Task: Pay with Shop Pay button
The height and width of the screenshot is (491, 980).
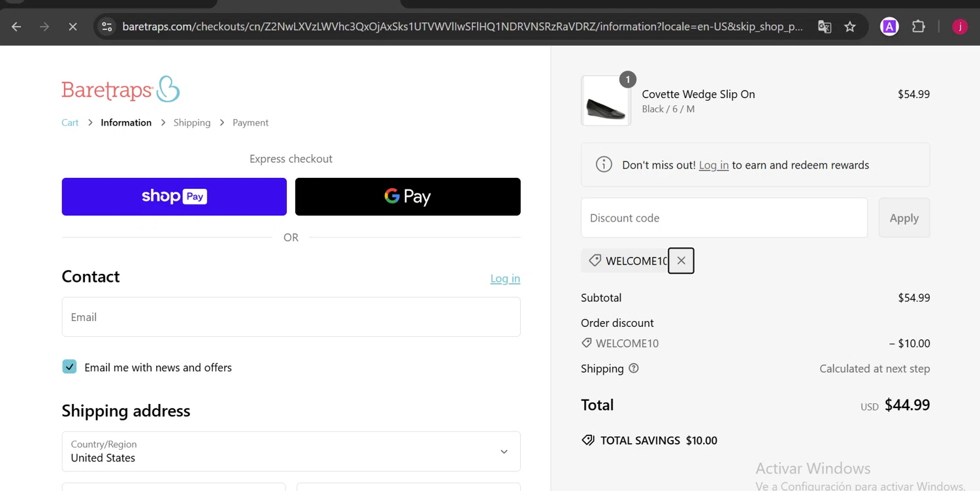Action: pyautogui.click(x=174, y=197)
